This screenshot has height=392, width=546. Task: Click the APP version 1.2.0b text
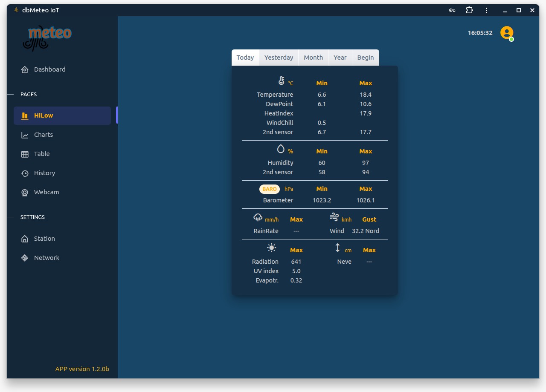coord(82,369)
